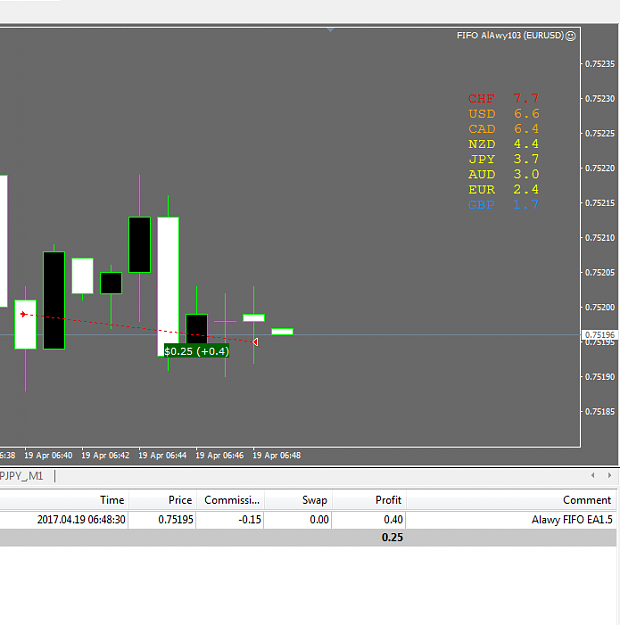Click the 19 Apr 06:44 time label
This screenshot has width=620, height=625.
point(162,455)
